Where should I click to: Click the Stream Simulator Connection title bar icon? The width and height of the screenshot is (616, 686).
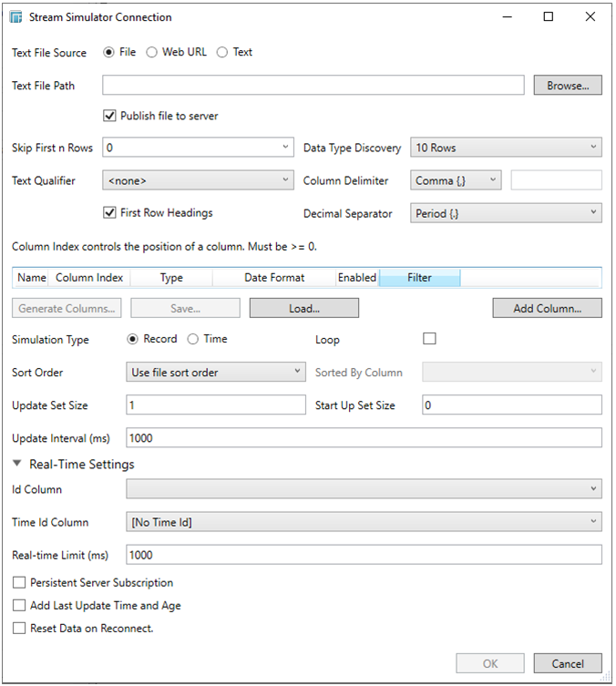click(x=19, y=17)
